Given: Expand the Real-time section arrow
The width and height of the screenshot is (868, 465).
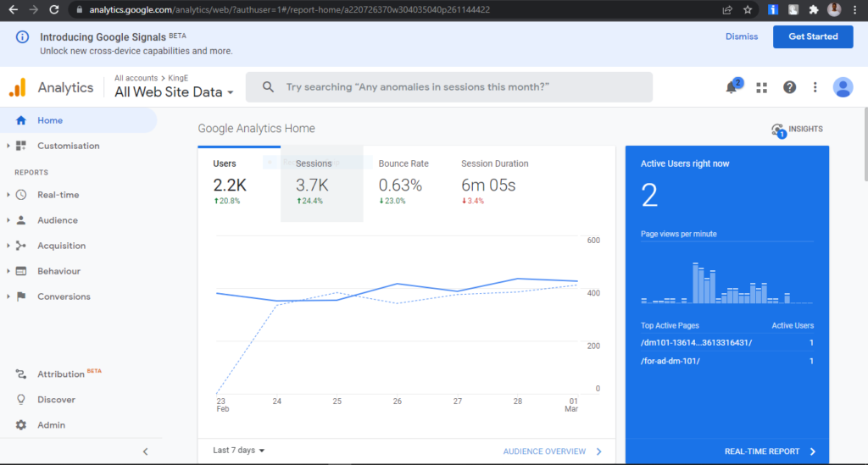Looking at the screenshot, I should [x=8, y=195].
